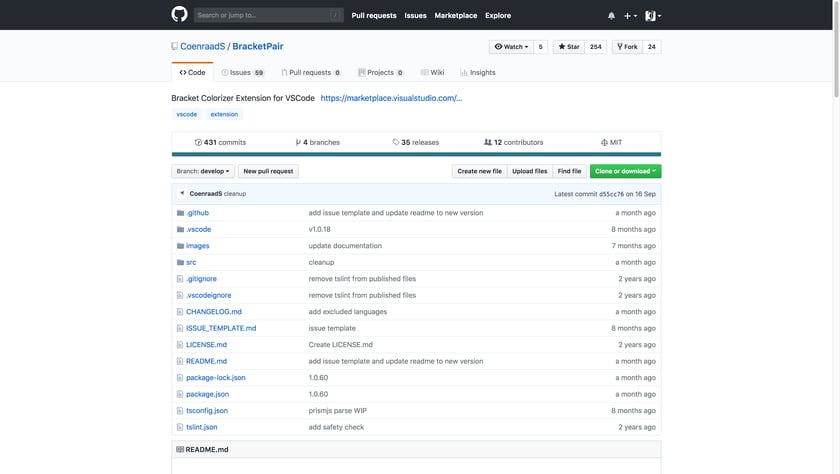840x474 pixels.
Task: Open the notifications bell
Action: pyautogui.click(x=611, y=16)
